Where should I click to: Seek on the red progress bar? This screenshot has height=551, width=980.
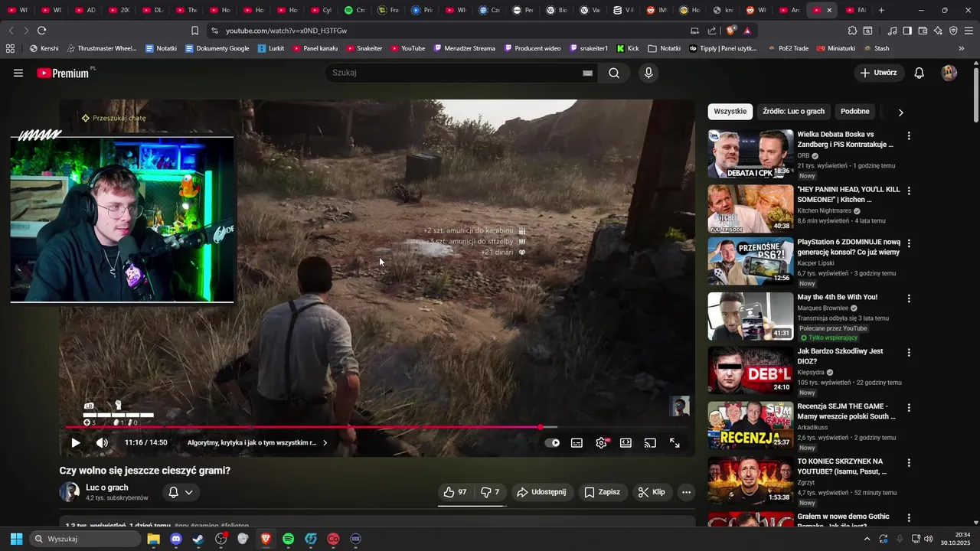377,427
